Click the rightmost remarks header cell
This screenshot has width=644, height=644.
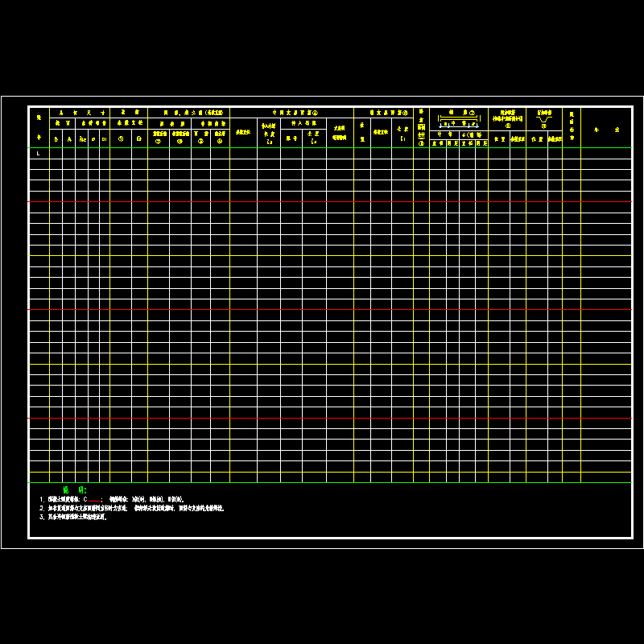(606, 128)
